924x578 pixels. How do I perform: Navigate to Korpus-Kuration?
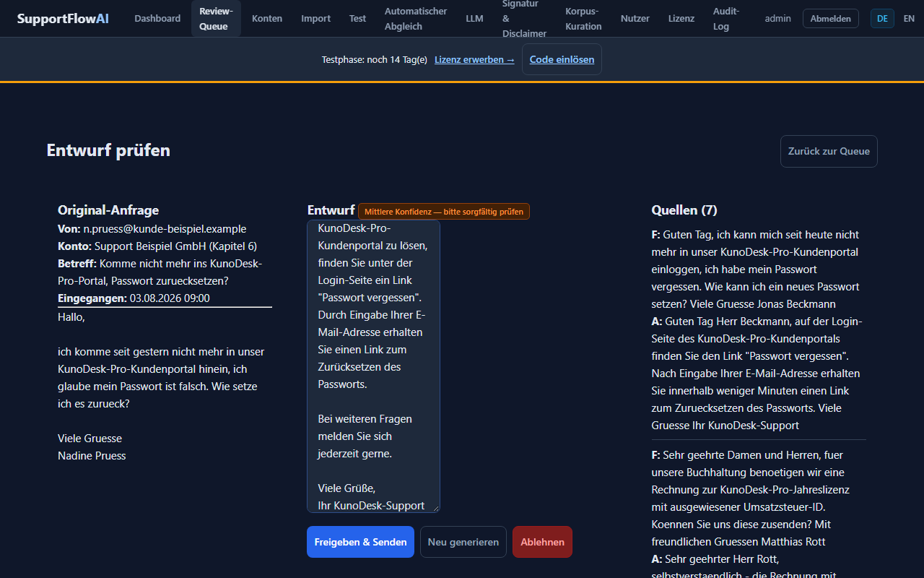583,19
